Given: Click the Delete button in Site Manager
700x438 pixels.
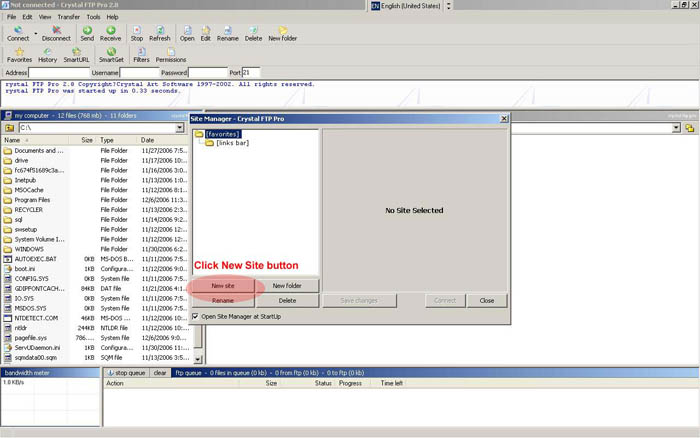Looking at the screenshot, I should click(287, 300).
